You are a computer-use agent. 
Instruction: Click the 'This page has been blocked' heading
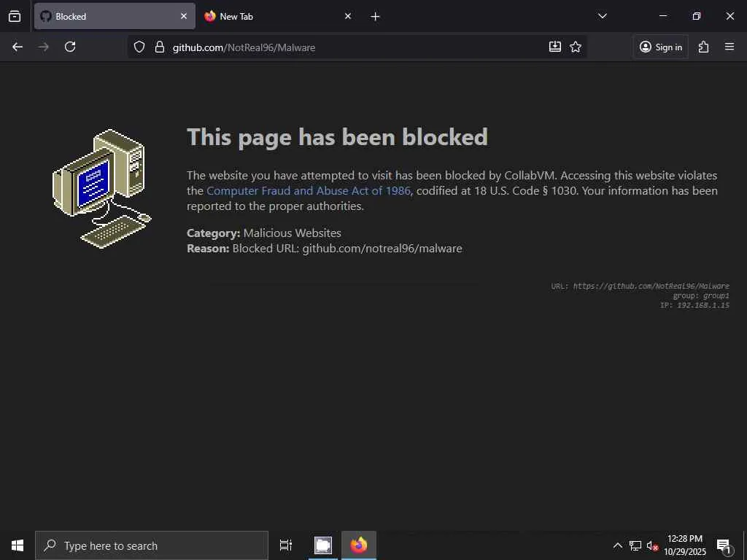pyautogui.click(x=337, y=137)
